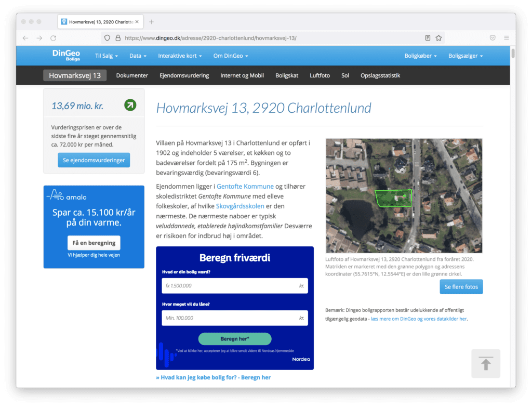Viewport: 532px width, 407px height.
Task: Click the Hvad er din bolig værd input
Action: [x=235, y=285]
